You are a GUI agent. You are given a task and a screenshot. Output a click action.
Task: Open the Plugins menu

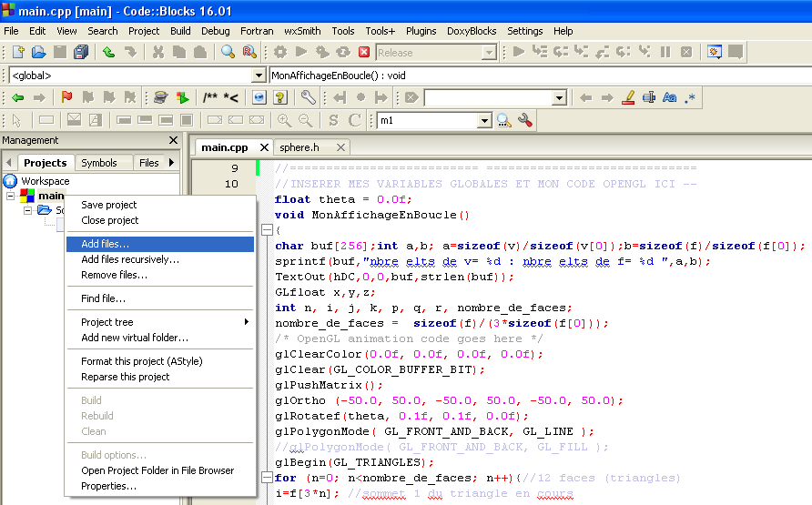point(421,31)
